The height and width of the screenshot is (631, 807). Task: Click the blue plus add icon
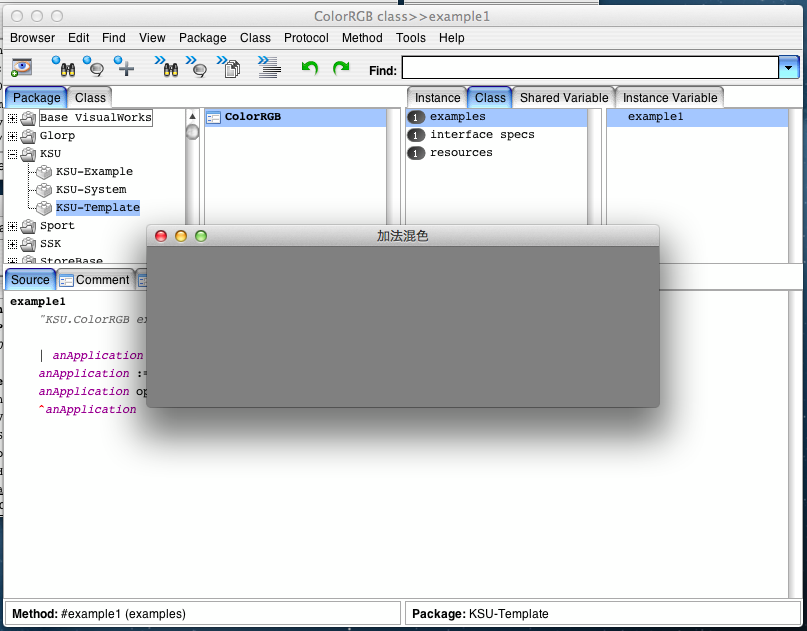pyautogui.click(x=124, y=67)
